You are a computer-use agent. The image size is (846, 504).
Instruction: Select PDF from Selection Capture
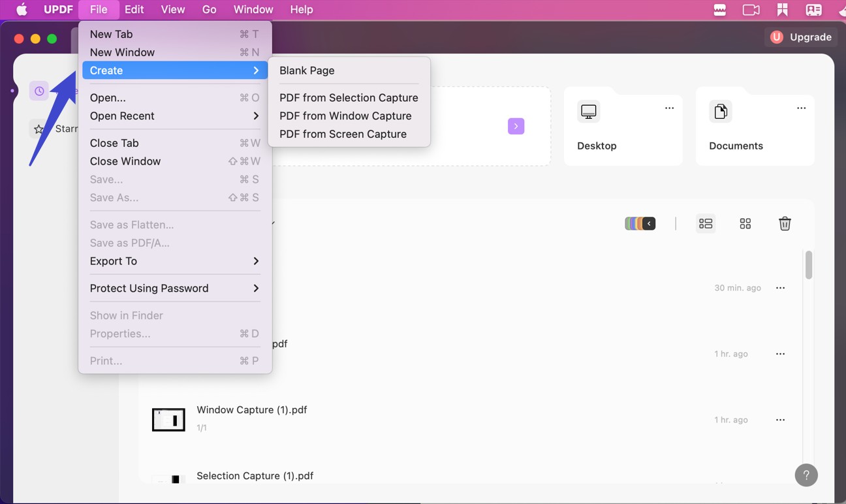(x=349, y=98)
